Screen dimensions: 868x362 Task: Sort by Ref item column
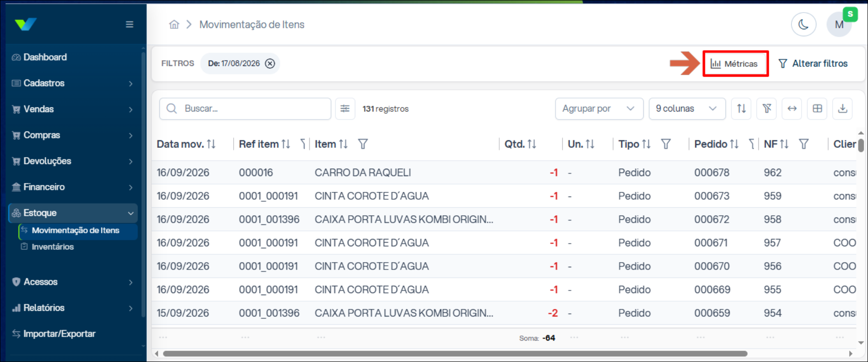(286, 144)
